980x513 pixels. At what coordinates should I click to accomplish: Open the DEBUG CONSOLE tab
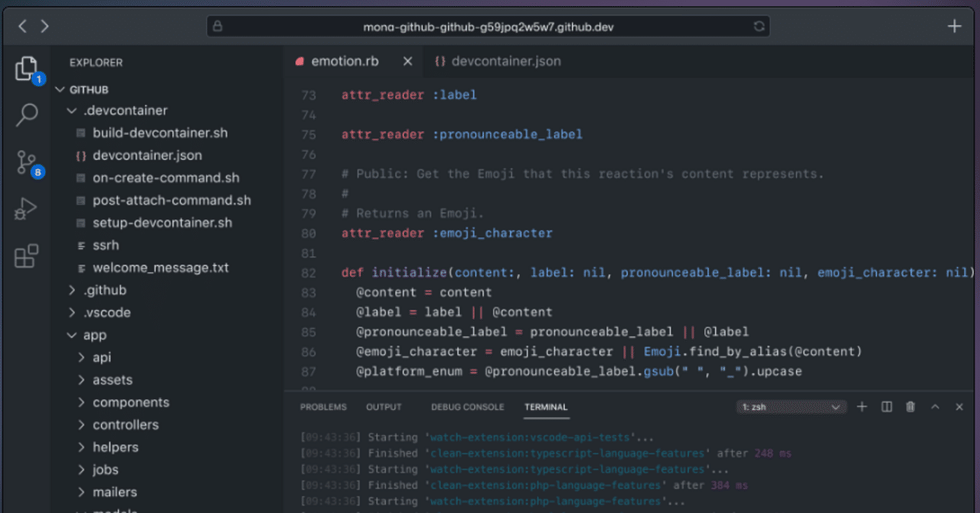point(467,407)
